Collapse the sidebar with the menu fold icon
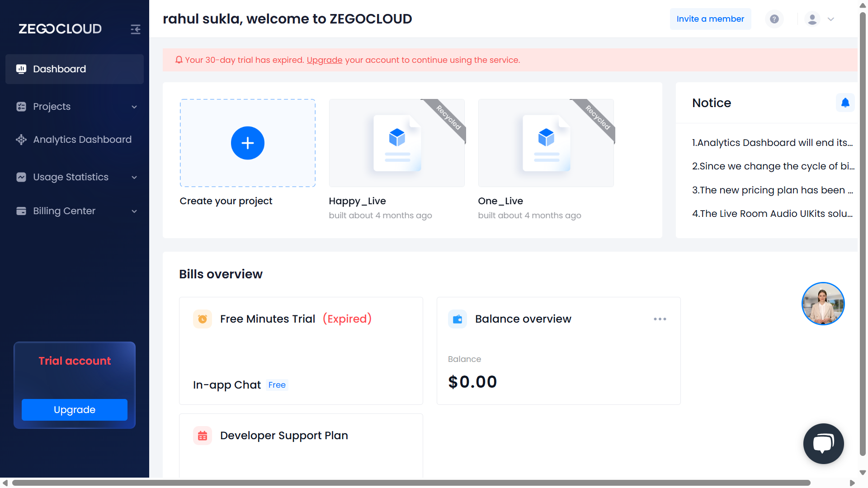868x488 pixels. pyautogui.click(x=136, y=29)
